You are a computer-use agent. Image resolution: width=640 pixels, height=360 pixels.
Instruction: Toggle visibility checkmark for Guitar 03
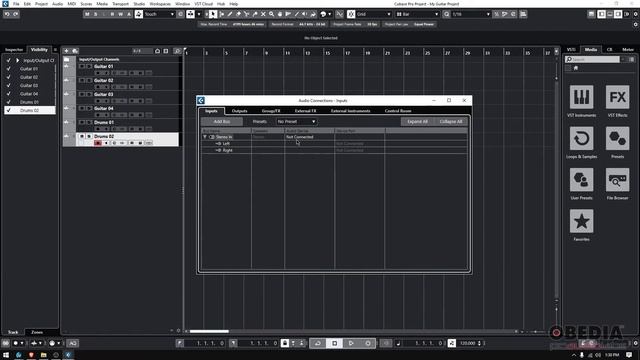click(x=9, y=85)
